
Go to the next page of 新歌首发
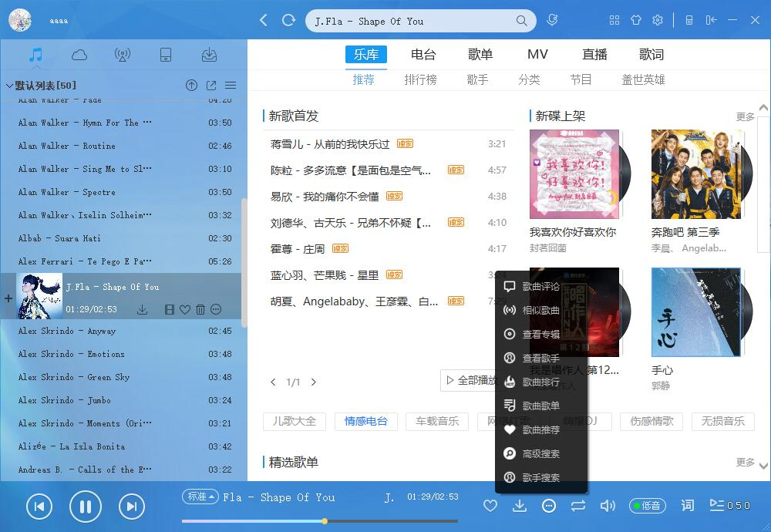(314, 382)
